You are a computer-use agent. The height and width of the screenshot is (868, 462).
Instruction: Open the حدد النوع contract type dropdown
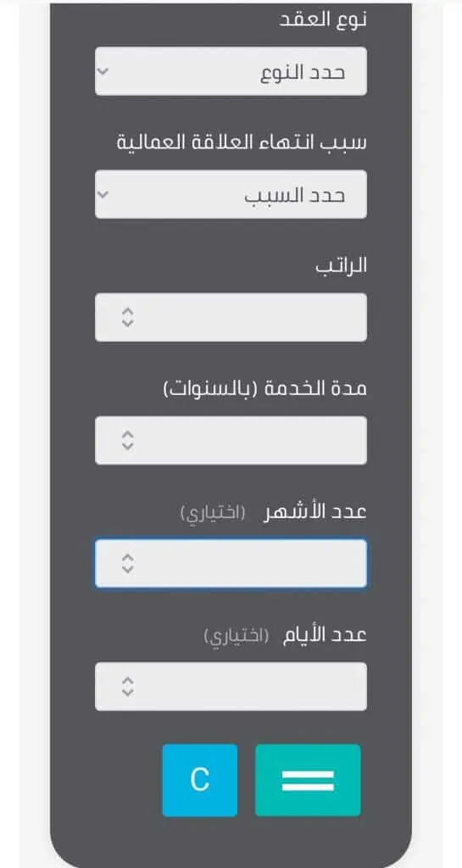231,71
